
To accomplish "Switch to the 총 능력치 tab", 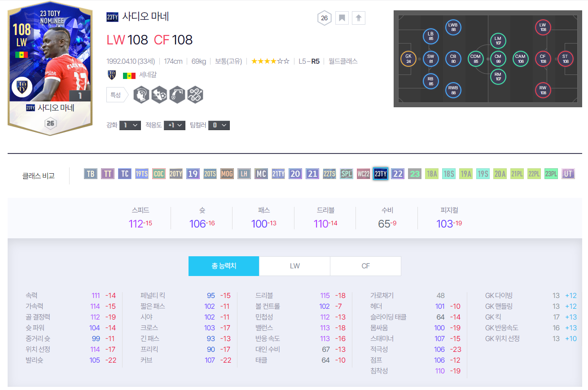I will (x=224, y=266).
